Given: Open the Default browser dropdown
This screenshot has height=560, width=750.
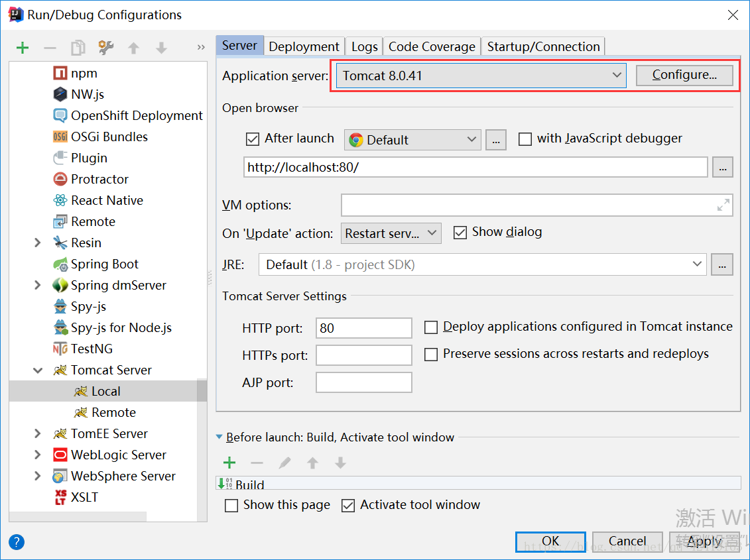Looking at the screenshot, I should pos(412,140).
